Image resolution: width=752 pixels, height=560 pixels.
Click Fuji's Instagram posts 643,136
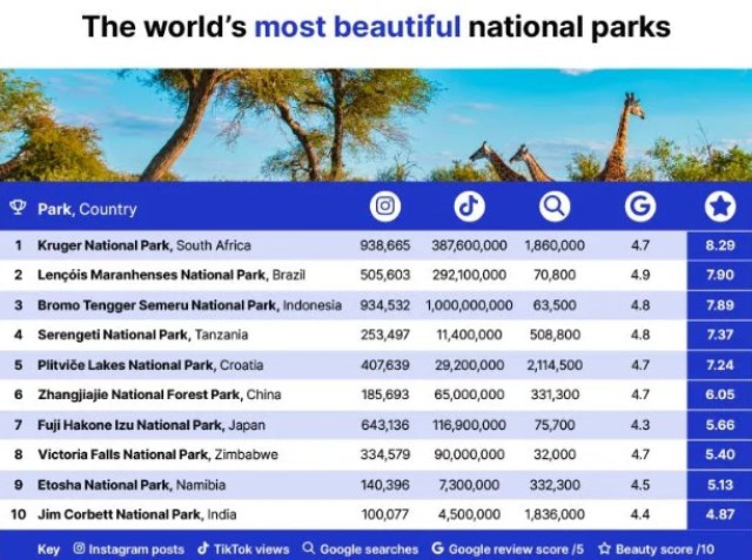tap(385, 425)
